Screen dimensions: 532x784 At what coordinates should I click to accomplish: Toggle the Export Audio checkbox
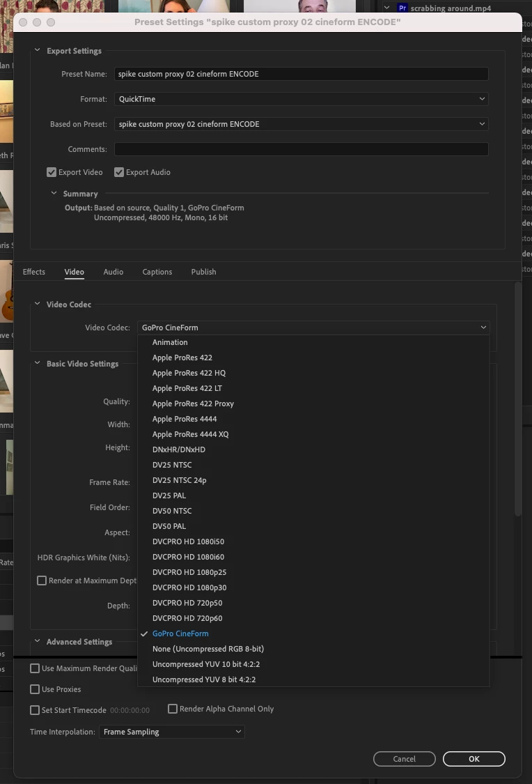(x=119, y=172)
